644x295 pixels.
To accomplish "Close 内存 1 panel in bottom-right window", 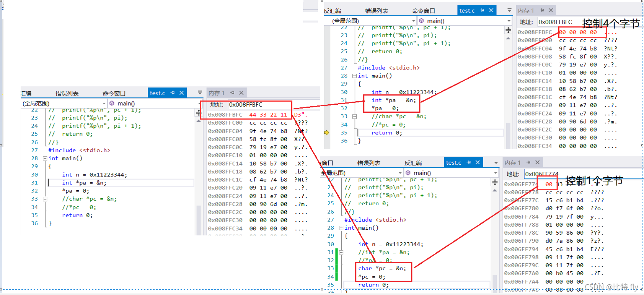I will 538,162.
